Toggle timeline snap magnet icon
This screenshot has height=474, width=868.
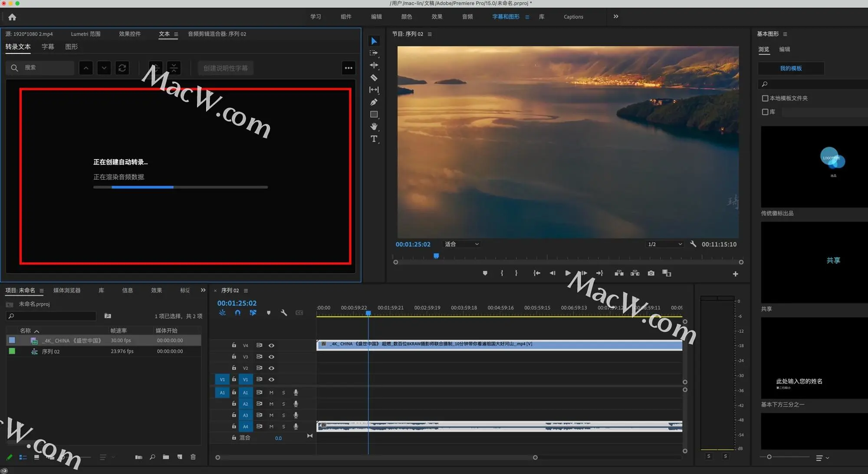point(237,313)
